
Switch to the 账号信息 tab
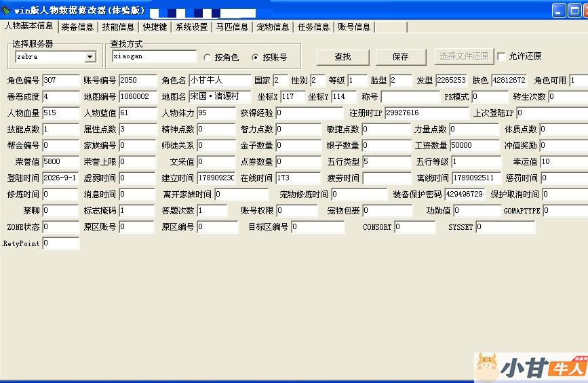coord(354,27)
